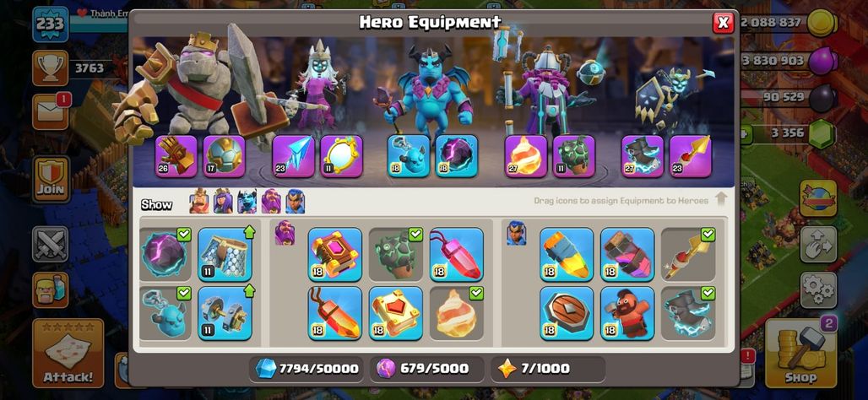Click the Attack! map button

68,353
